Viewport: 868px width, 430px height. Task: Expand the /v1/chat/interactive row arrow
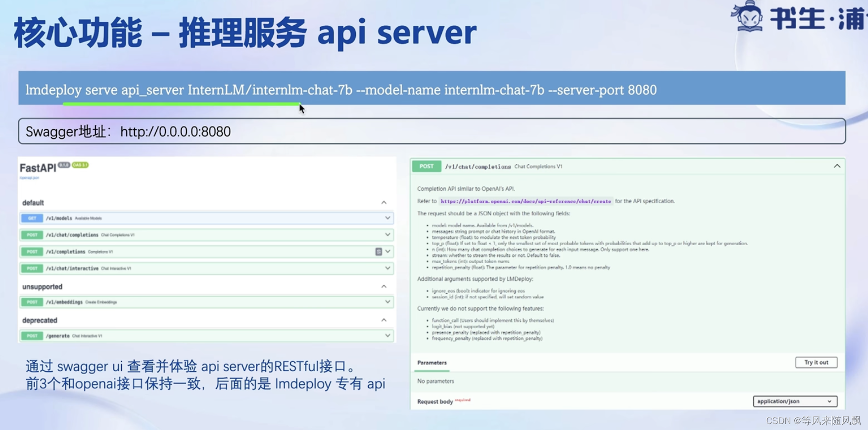click(x=387, y=269)
